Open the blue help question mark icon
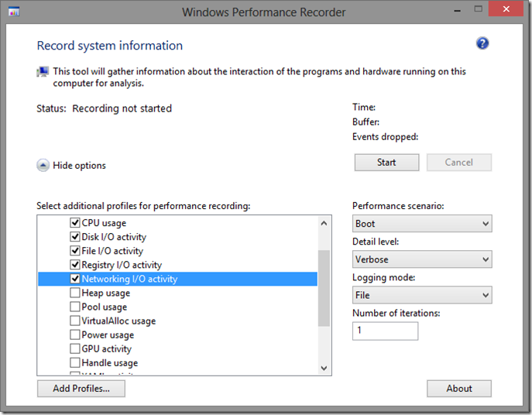This screenshot has width=532, height=415. click(x=482, y=43)
